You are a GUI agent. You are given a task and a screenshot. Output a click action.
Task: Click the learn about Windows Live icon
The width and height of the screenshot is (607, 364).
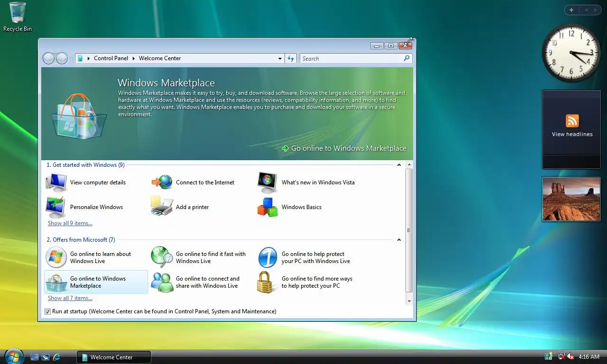(56, 257)
